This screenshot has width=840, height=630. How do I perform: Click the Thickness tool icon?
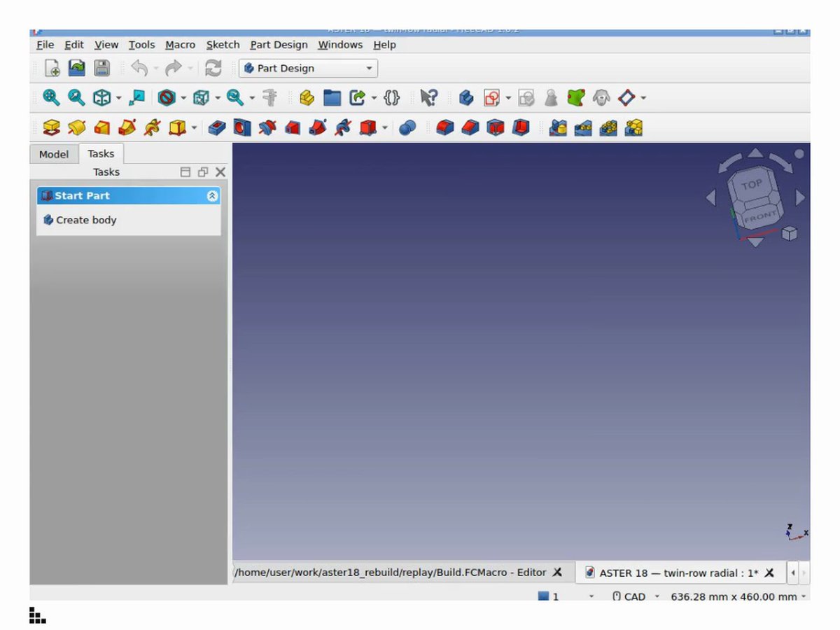521,128
